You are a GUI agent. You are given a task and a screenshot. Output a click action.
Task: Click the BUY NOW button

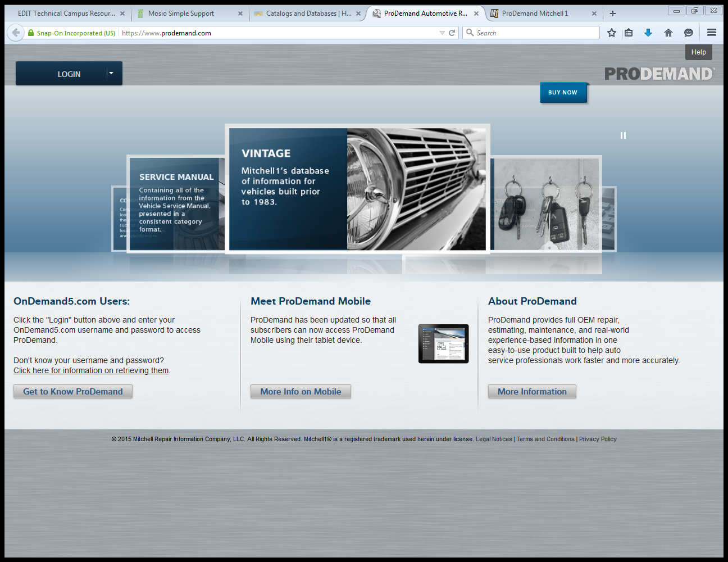coord(563,92)
